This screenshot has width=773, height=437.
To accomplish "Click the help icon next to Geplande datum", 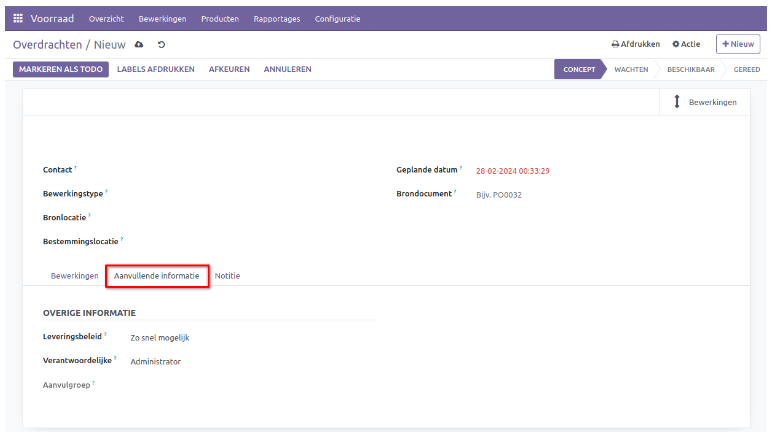I will tap(461, 169).
